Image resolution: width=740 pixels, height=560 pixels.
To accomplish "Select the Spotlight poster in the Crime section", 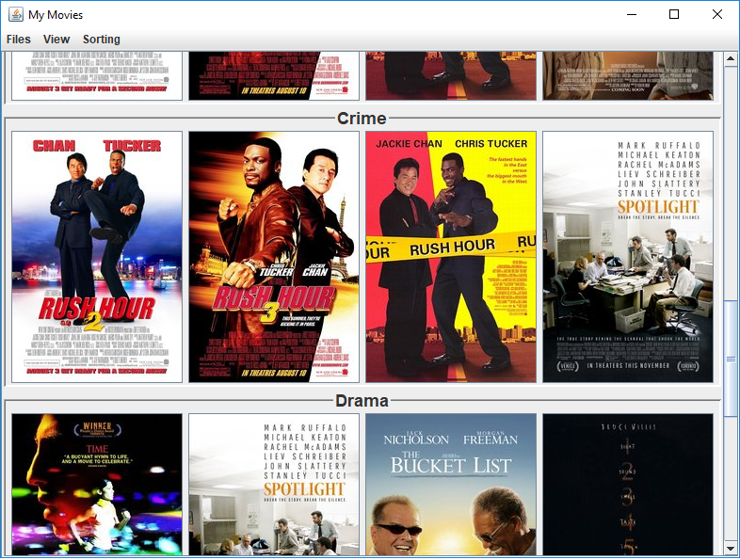I will [628, 257].
